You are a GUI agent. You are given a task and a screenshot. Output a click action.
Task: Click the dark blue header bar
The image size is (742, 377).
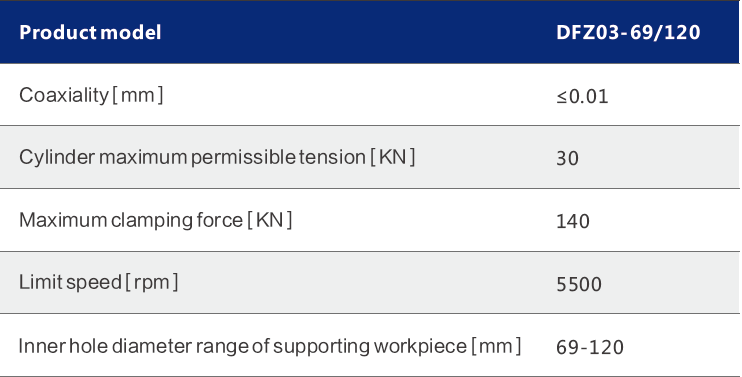pyautogui.click(x=369, y=32)
